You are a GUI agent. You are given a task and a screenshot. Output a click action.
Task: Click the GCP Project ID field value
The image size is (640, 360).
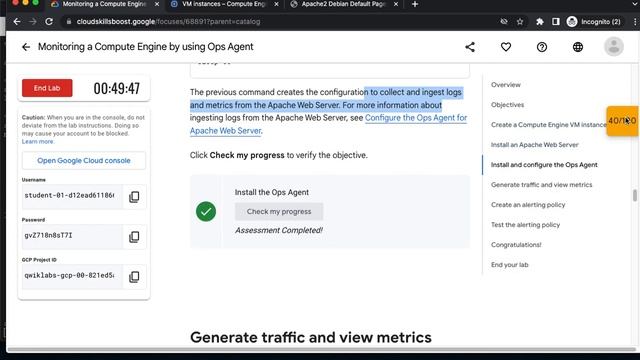(72, 276)
